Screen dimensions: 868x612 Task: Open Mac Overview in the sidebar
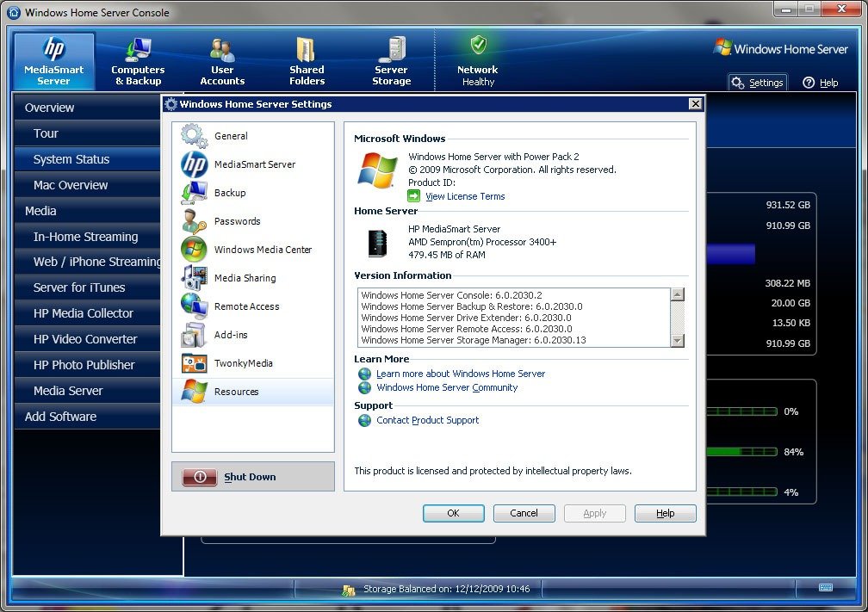click(87, 185)
